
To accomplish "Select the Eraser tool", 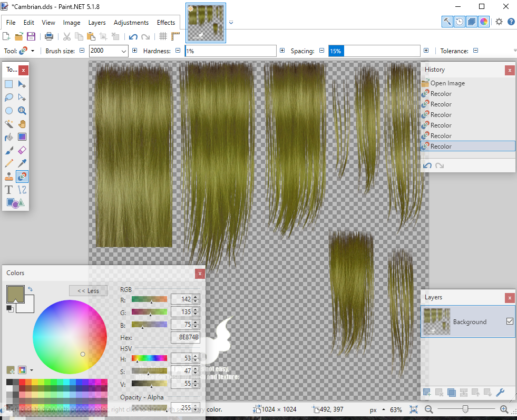I will (x=22, y=150).
